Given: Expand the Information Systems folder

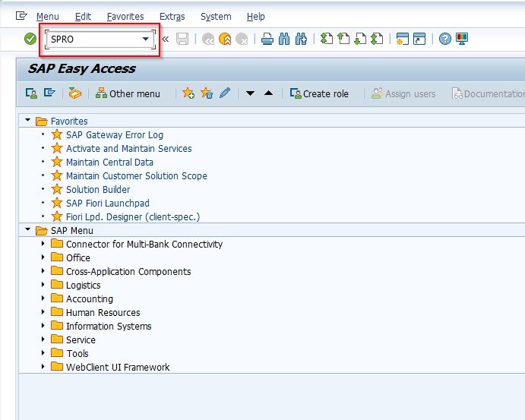Looking at the screenshot, I should (43, 326).
